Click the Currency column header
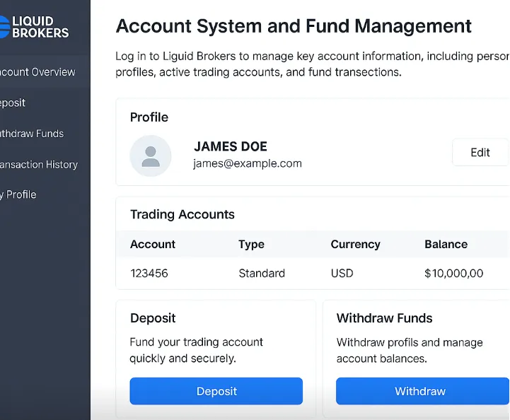 tap(355, 244)
